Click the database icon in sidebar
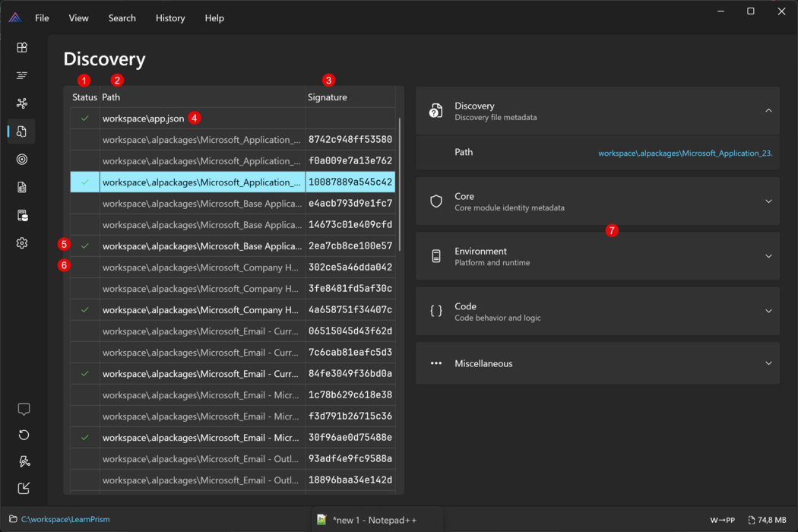Image resolution: width=798 pixels, height=532 pixels. point(22,216)
